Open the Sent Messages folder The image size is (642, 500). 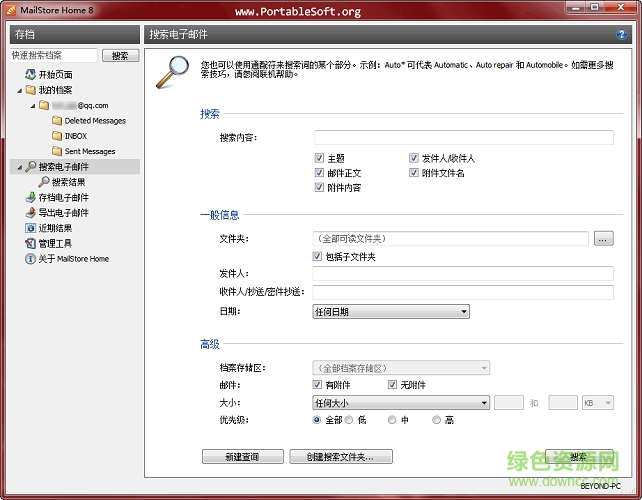[x=89, y=151]
